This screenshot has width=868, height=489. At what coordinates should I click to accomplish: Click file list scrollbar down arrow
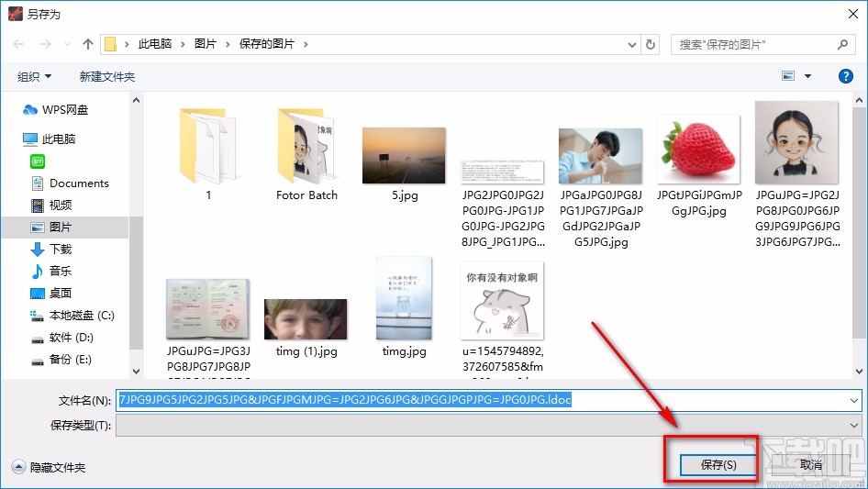pyautogui.click(x=859, y=371)
